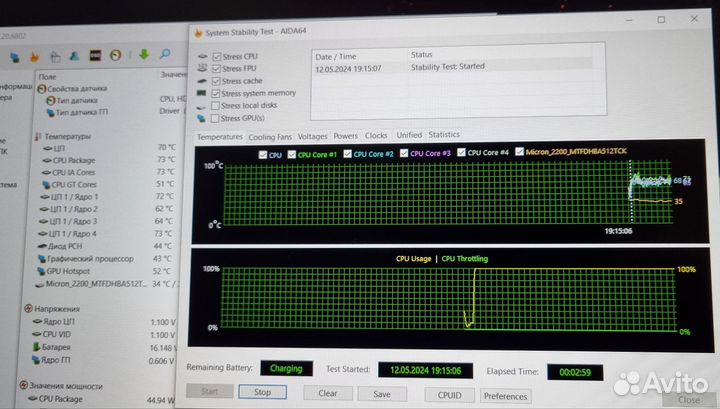Toggle CPU Core #2 graph checkbox
The image size is (720, 409).
point(348,153)
